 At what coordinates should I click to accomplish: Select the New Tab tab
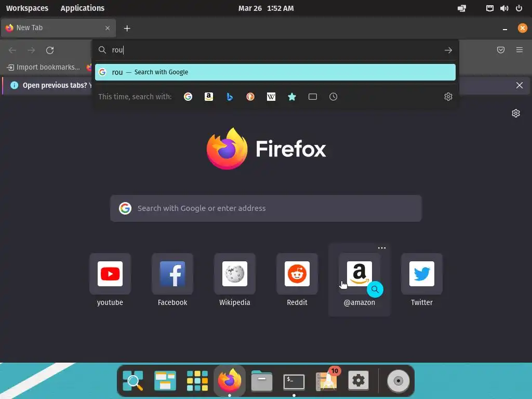coord(58,28)
